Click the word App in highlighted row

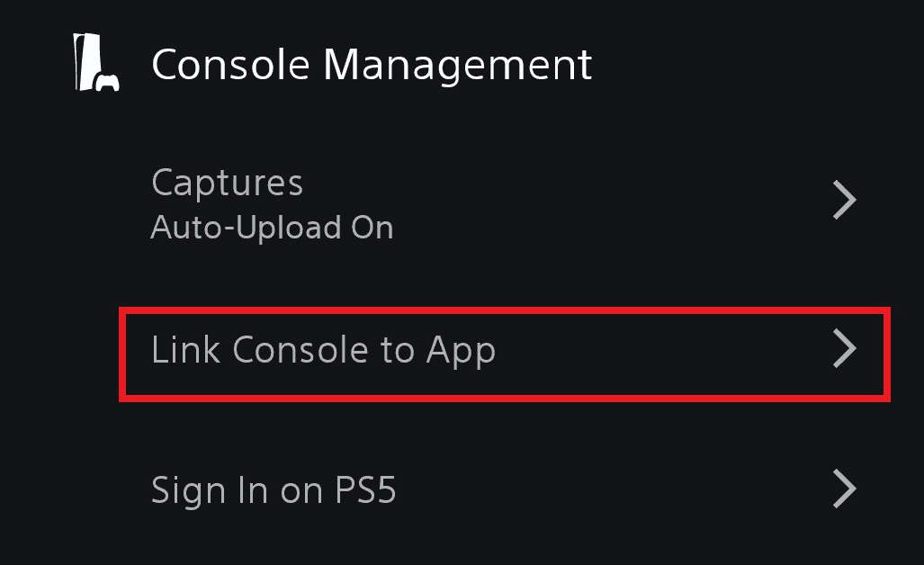460,351
